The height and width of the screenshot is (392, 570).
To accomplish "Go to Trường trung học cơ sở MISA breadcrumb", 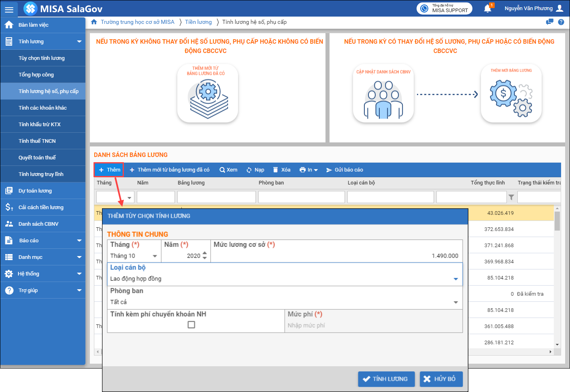I will 138,22.
